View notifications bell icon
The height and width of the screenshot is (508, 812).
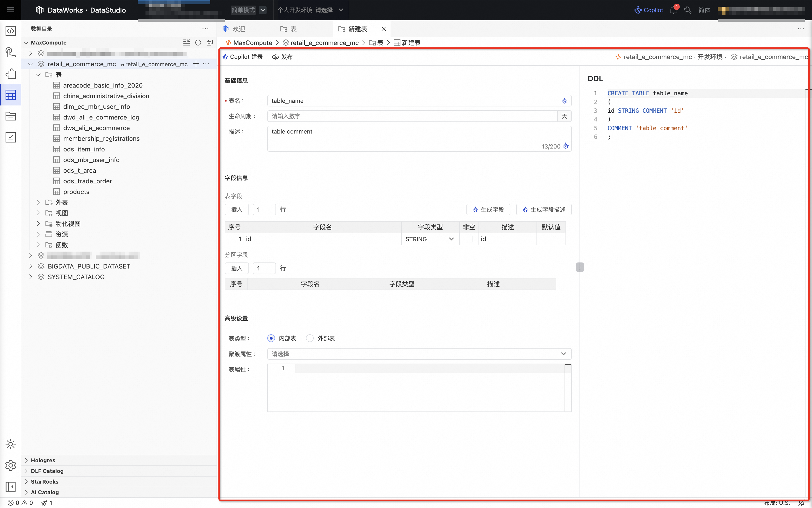(x=674, y=10)
